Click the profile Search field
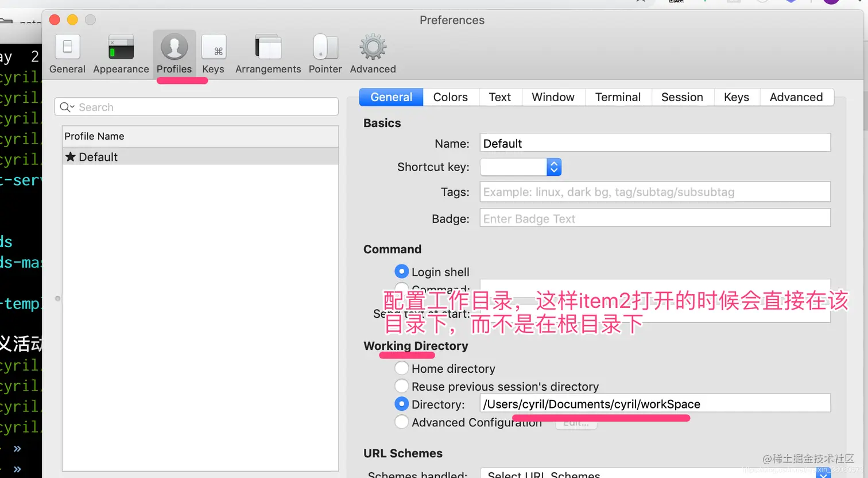868x478 pixels. [196, 107]
